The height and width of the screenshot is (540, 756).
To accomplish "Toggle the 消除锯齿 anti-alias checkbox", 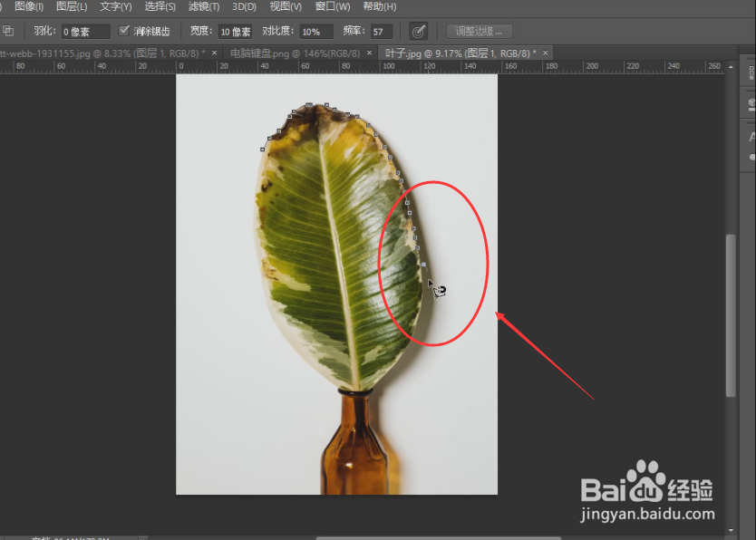I will pyautogui.click(x=124, y=31).
